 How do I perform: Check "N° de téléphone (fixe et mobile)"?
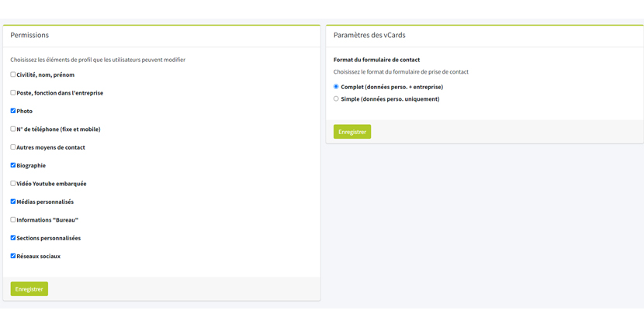tap(13, 129)
